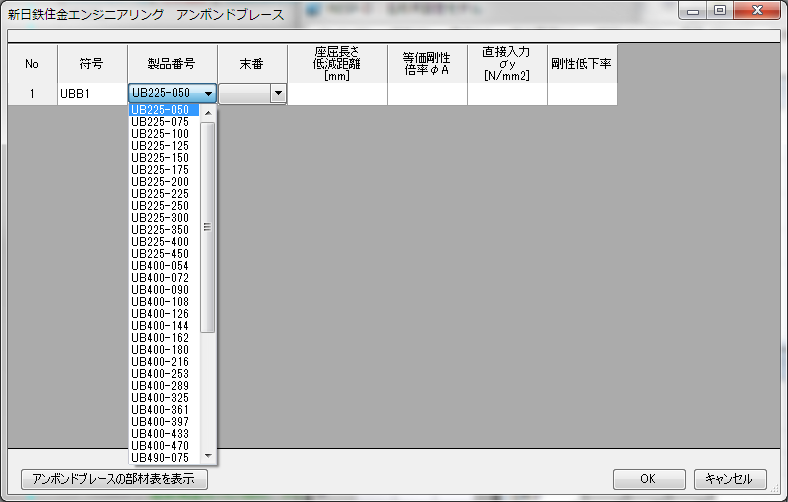Click the 製品番号 column header
This screenshot has height=502, width=788.
(x=172, y=64)
